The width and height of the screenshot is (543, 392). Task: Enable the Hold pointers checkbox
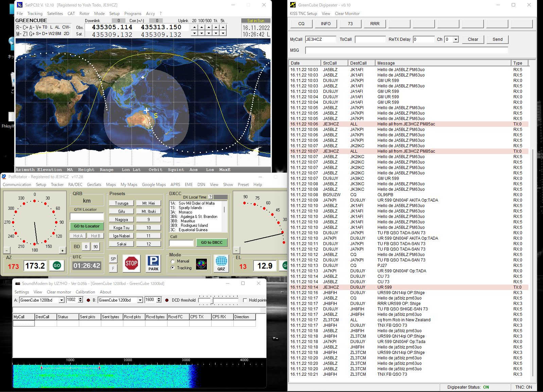coord(245,300)
